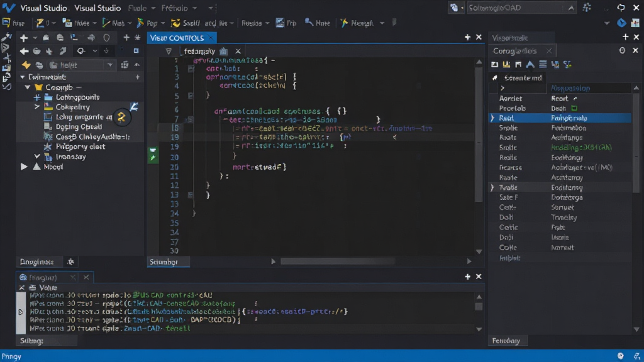The width and height of the screenshot is (644, 362).
Task: Click the Frip toolbar icon
Action: pos(286,23)
